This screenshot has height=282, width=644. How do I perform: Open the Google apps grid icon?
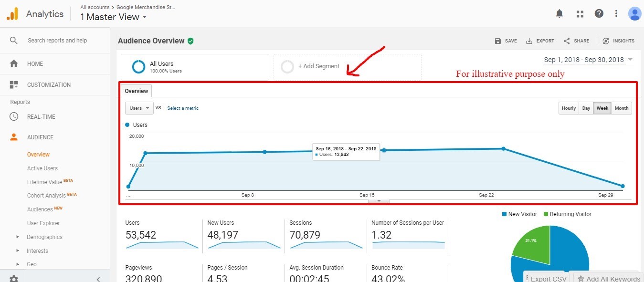580,14
